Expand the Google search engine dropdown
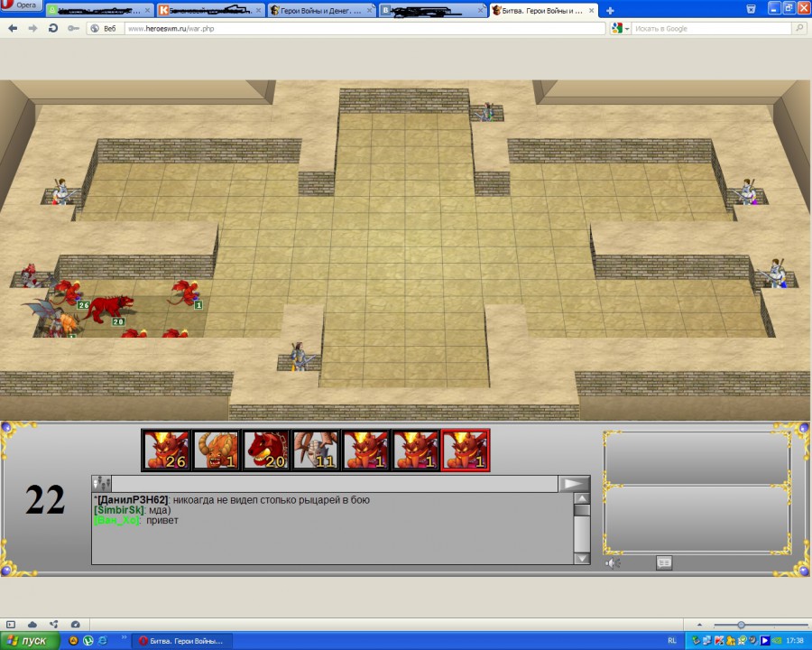 [620, 29]
